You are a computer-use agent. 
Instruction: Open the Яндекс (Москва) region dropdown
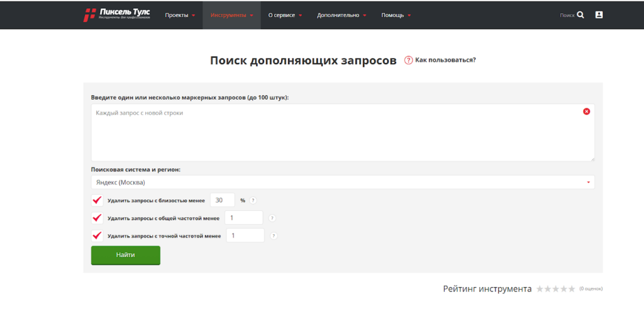click(343, 182)
